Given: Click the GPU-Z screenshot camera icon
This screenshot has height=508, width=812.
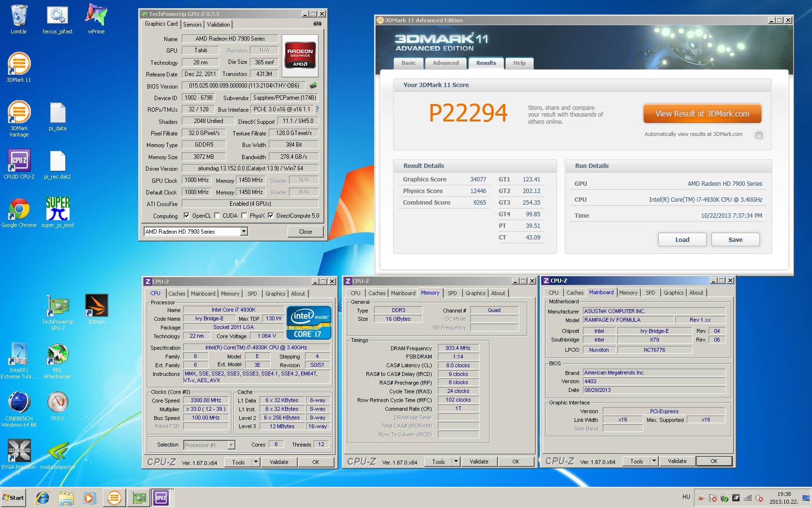Looking at the screenshot, I should 317,24.
